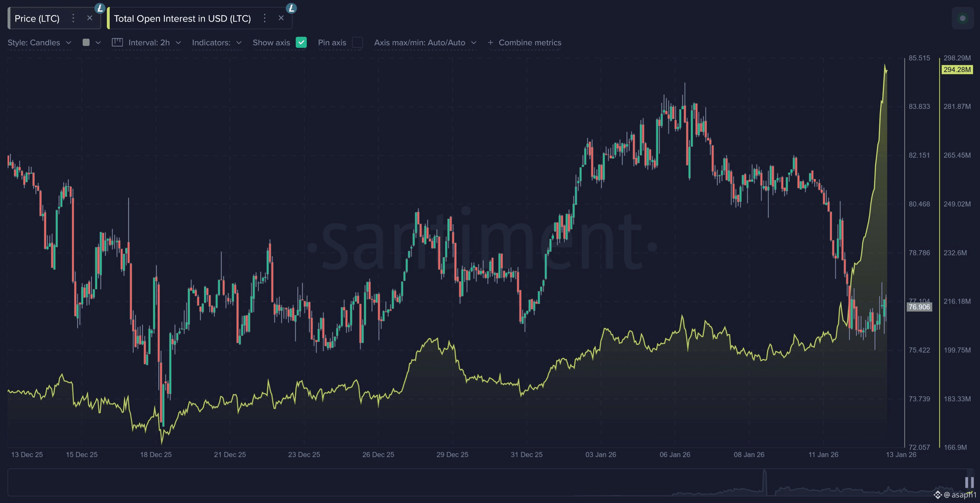The width and height of the screenshot is (980, 503).
Task: Uncheck the Show axis checkbox
Action: (301, 42)
